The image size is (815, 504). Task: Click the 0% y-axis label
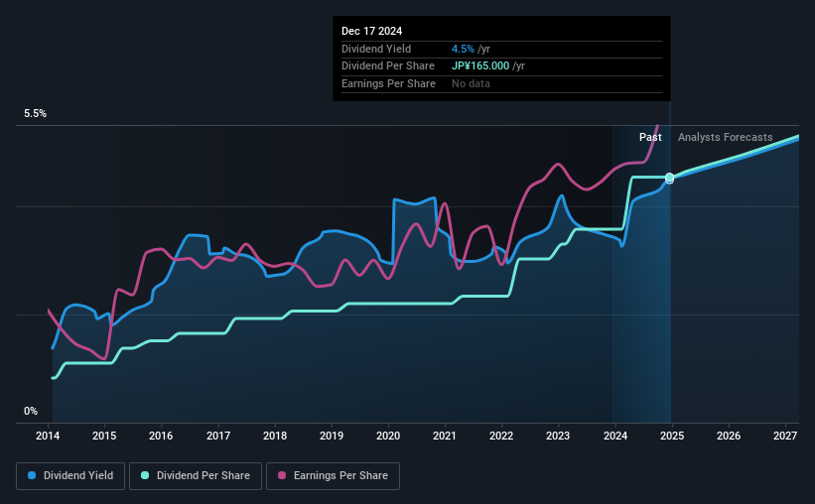point(31,412)
